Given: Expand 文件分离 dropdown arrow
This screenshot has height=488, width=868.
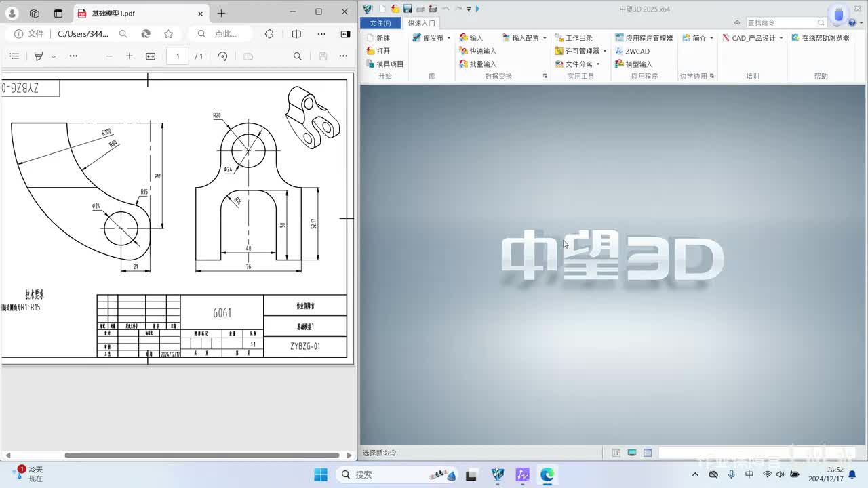Looking at the screenshot, I should pos(597,64).
